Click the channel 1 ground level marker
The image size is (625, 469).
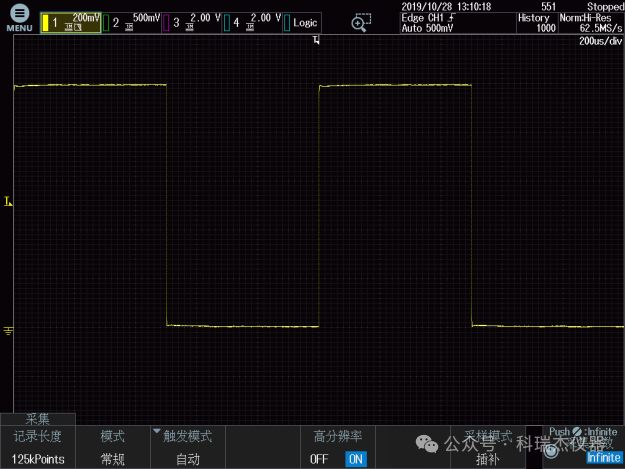tap(8, 331)
